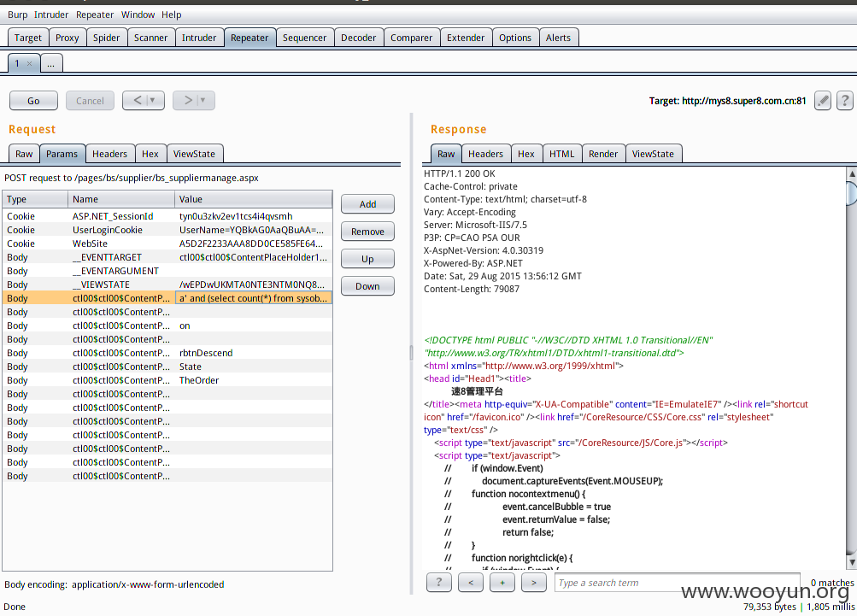Open the response ViewState tab
857x616 pixels.
[653, 154]
